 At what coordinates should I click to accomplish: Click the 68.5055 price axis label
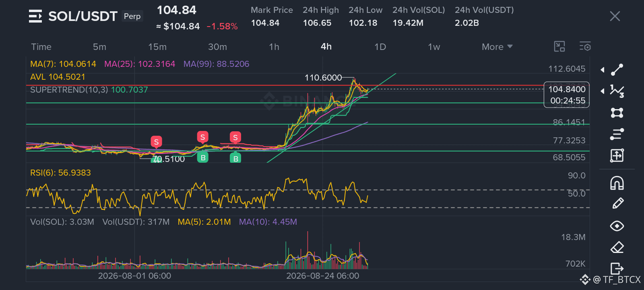coord(569,157)
